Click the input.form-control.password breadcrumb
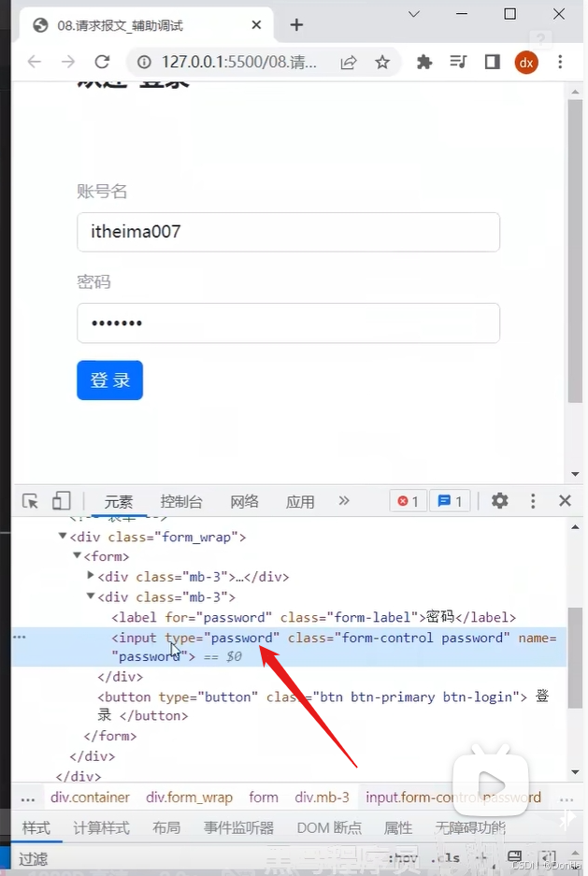The image size is (588, 876). 453,797
